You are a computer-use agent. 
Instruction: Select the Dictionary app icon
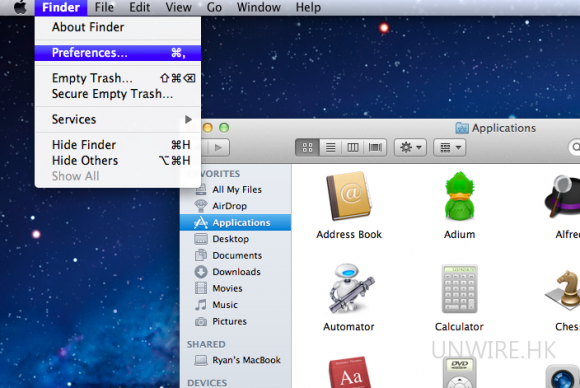click(350, 372)
